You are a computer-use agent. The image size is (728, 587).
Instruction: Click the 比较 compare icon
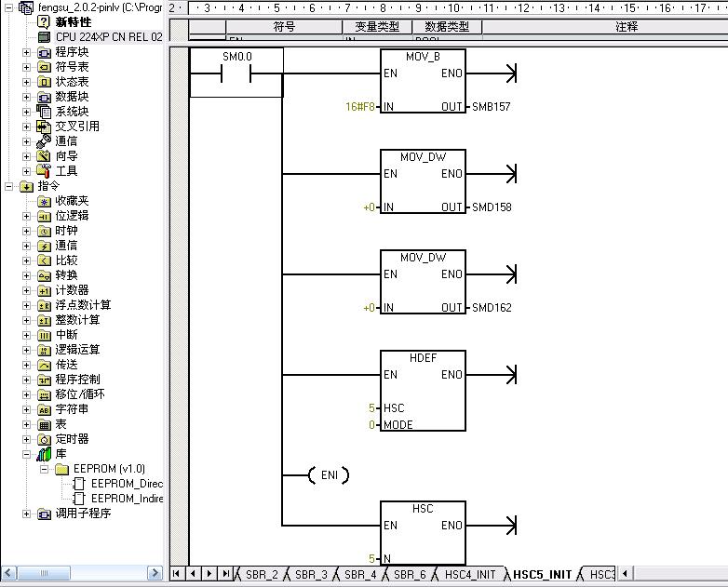pos(44,260)
